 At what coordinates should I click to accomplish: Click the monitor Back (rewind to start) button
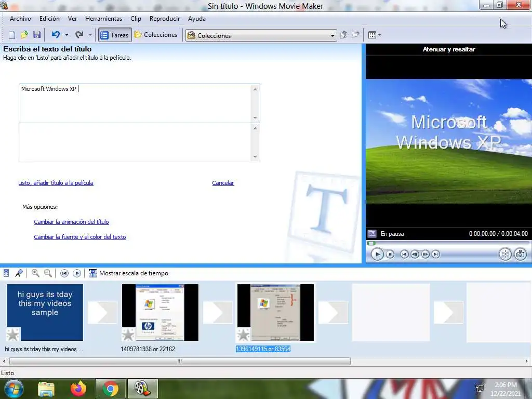(404, 254)
